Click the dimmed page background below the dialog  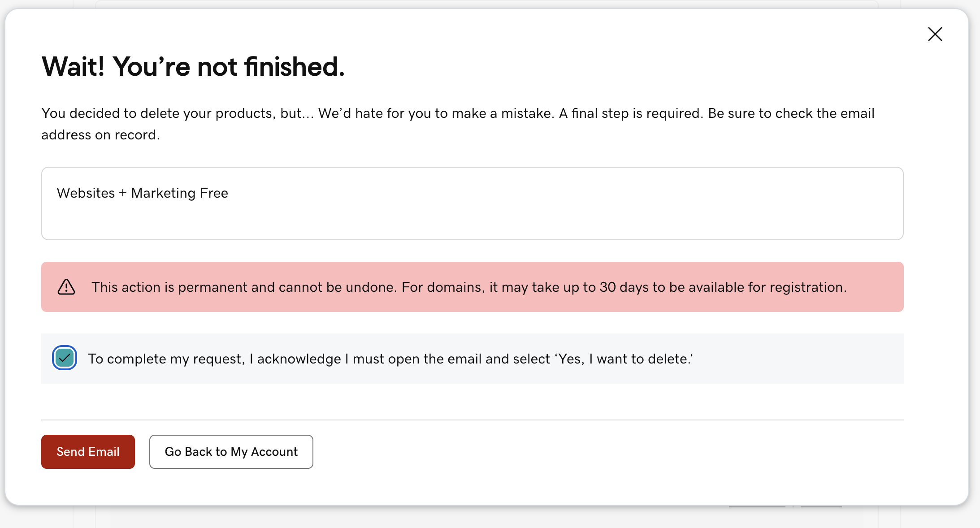click(x=448, y=517)
